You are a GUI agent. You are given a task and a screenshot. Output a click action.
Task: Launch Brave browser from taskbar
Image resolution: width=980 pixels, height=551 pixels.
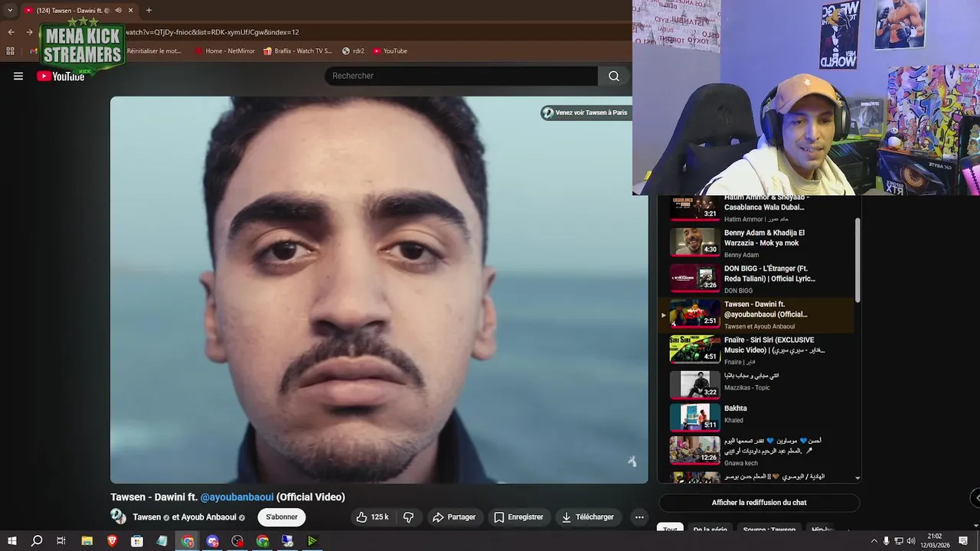coord(113,541)
